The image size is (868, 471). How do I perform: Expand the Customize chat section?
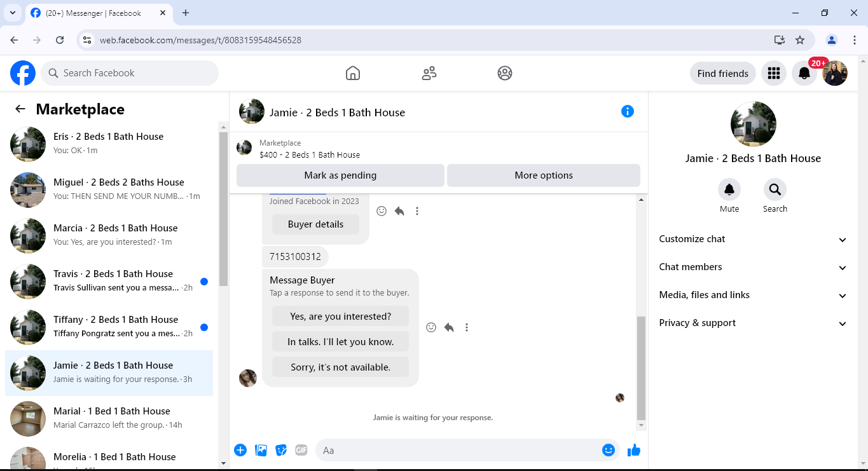pyautogui.click(x=754, y=239)
